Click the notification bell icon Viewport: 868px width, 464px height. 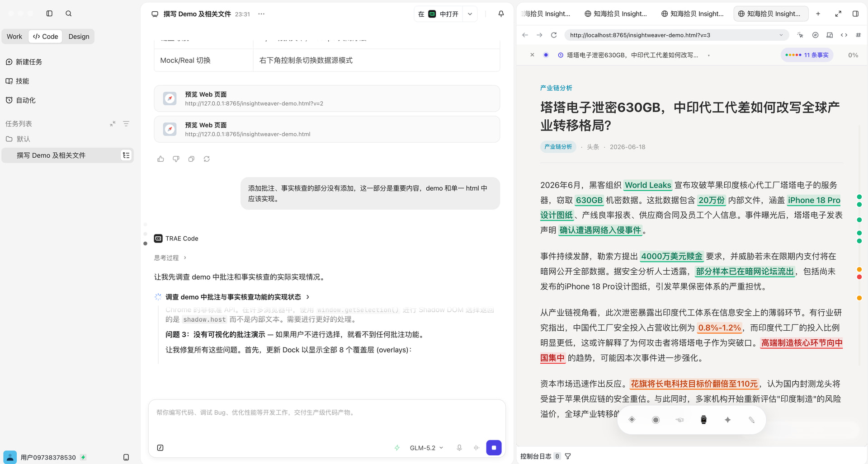click(501, 14)
